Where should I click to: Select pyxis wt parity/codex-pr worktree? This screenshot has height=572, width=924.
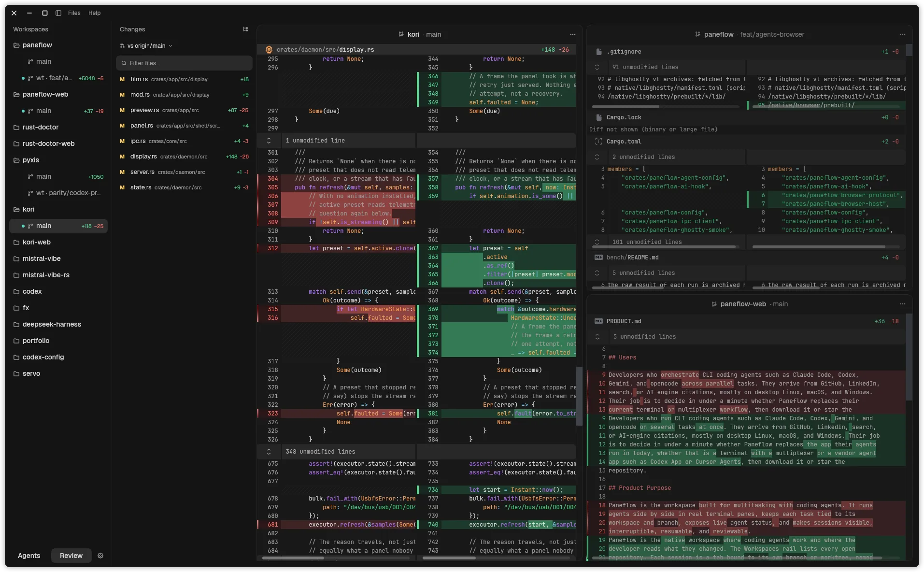58,193
